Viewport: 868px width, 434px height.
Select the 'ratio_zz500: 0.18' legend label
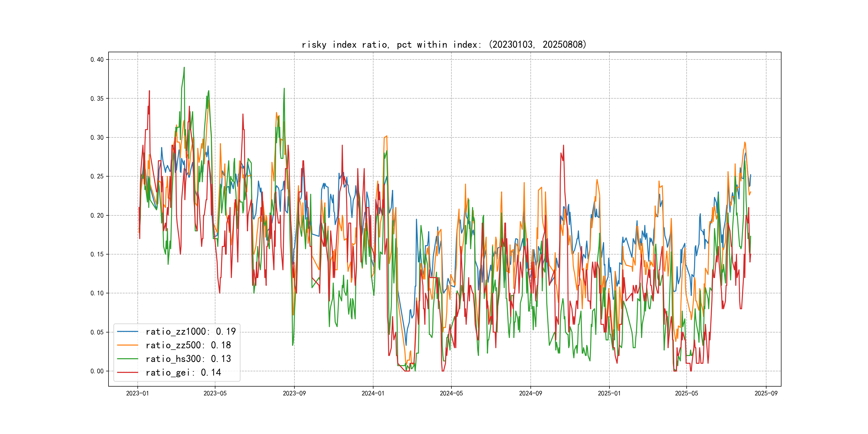pos(188,345)
